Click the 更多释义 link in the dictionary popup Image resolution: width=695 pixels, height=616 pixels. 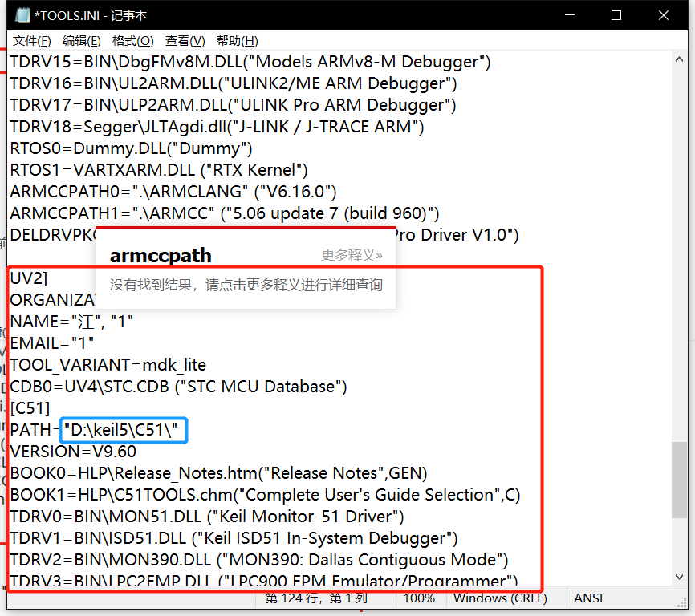[353, 255]
